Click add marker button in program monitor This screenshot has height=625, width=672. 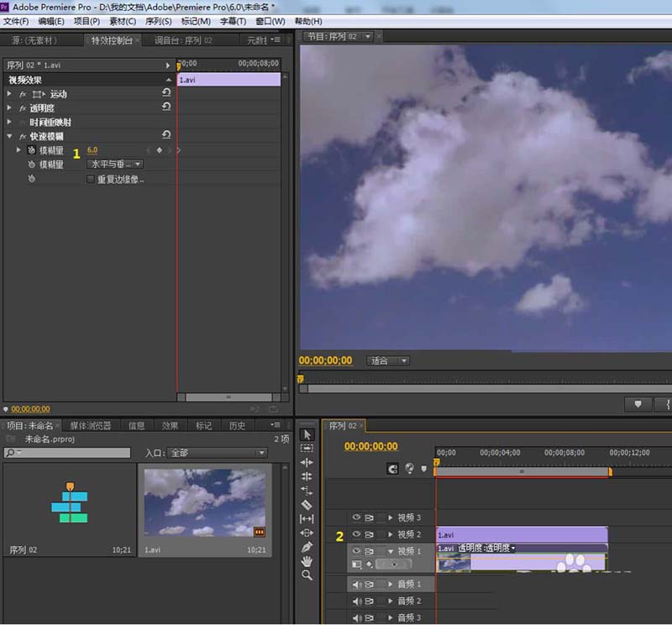click(x=638, y=404)
